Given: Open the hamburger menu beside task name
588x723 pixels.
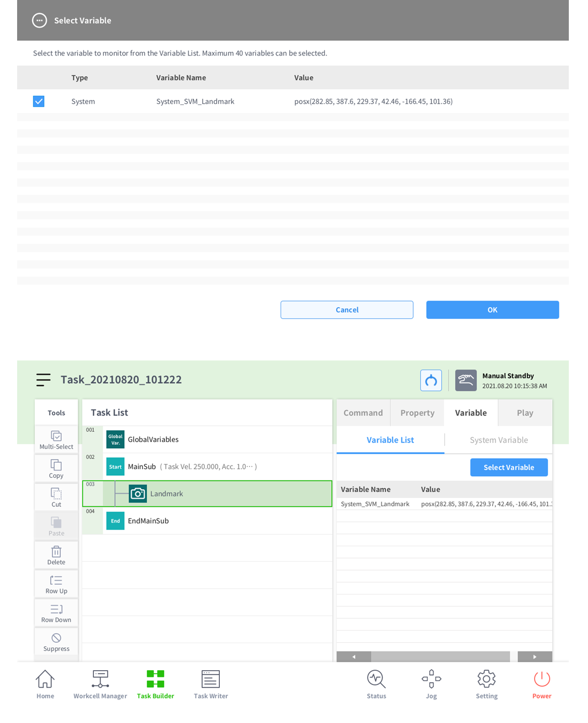Looking at the screenshot, I should click(44, 380).
